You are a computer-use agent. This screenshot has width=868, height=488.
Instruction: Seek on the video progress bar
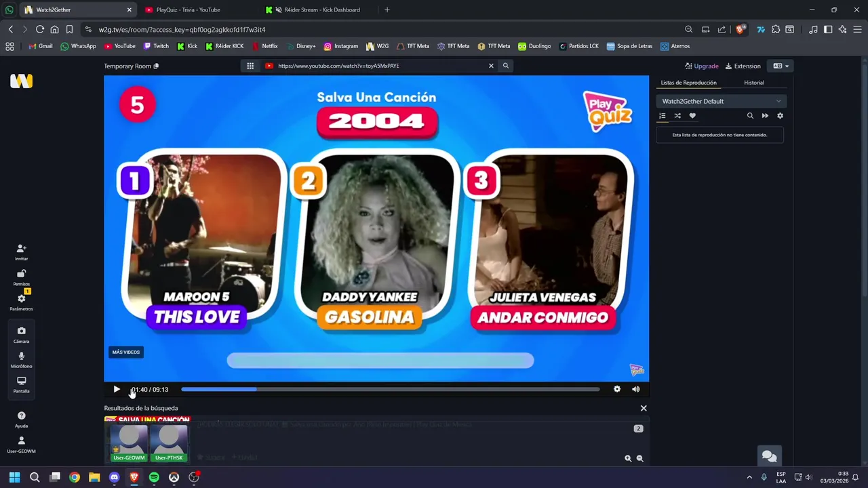point(390,389)
